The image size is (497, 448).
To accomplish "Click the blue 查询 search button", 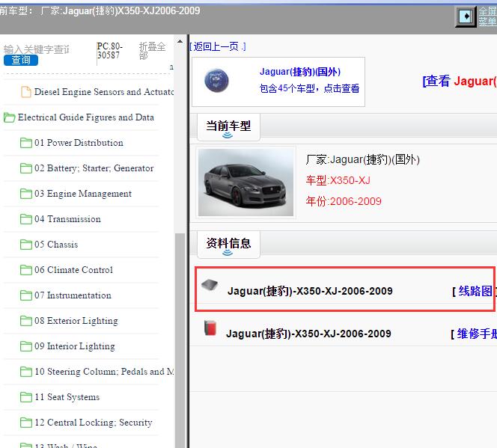I will tap(21, 60).
